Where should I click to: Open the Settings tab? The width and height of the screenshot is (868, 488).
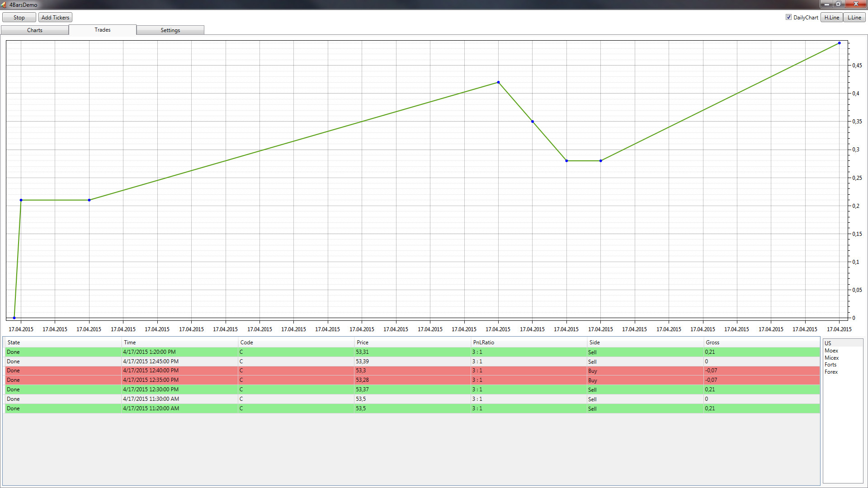[x=170, y=30]
